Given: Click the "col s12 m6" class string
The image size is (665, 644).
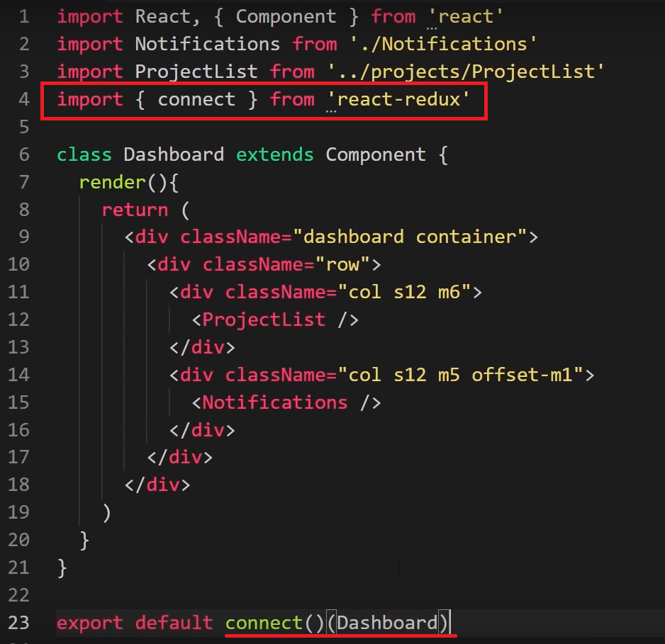Looking at the screenshot, I should click(x=404, y=292).
